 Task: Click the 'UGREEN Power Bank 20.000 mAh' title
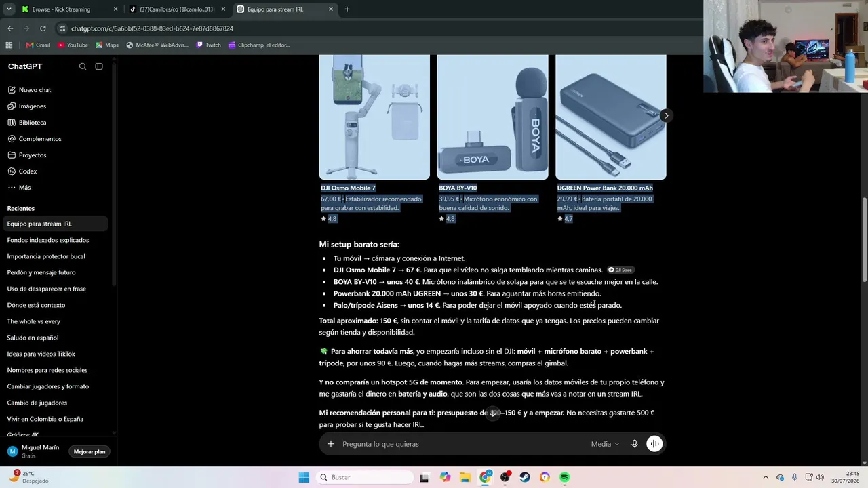605,188
